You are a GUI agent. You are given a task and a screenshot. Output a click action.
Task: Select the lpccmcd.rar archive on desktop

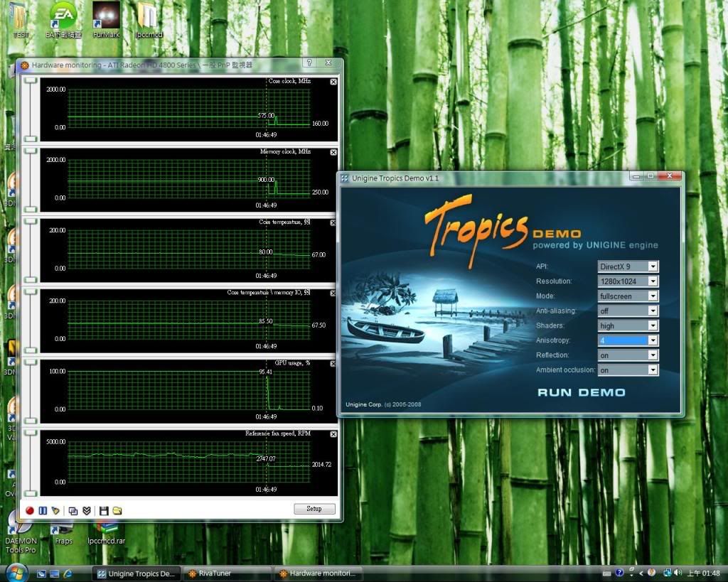pyautogui.click(x=107, y=534)
